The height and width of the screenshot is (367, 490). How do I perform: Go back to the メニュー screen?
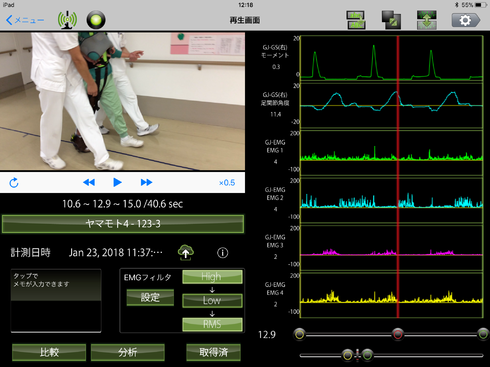tap(25, 20)
